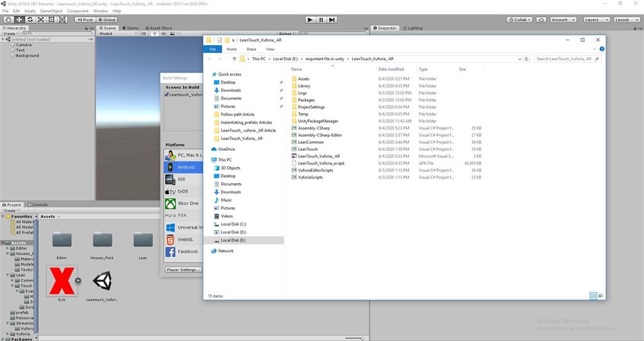644x341 pixels.
Task: Expand the Exit asset sub-assets arrow
Action: [x=78, y=281]
